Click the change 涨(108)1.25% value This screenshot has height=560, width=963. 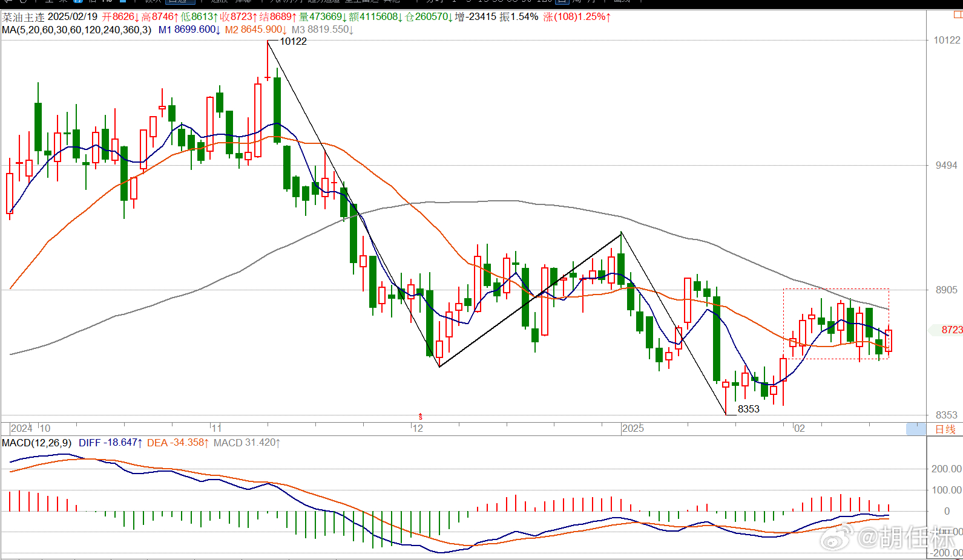(577, 17)
